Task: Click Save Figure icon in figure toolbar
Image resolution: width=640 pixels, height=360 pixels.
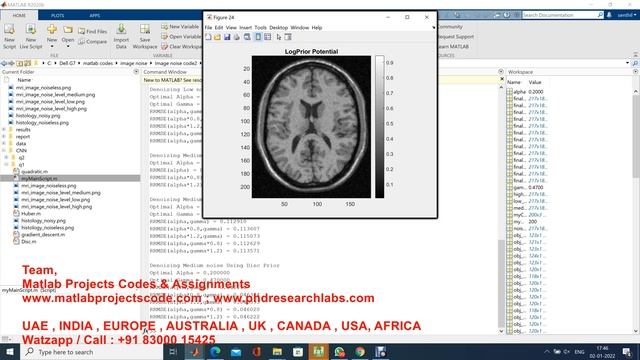Action: (x=227, y=37)
